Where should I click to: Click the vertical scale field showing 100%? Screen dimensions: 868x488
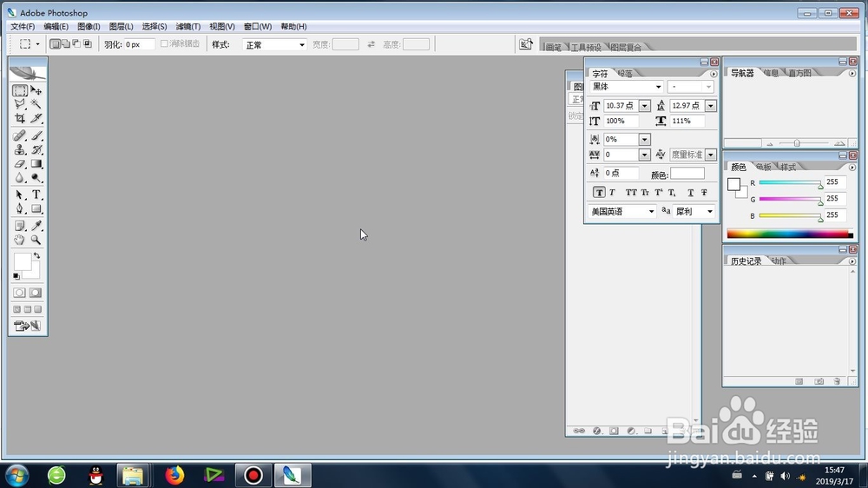pyautogui.click(x=621, y=121)
